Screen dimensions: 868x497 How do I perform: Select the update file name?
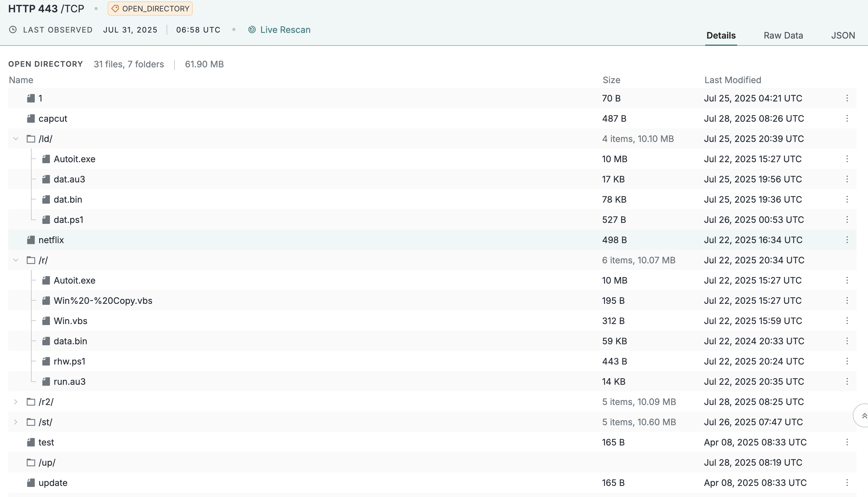[x=53, y=483]
